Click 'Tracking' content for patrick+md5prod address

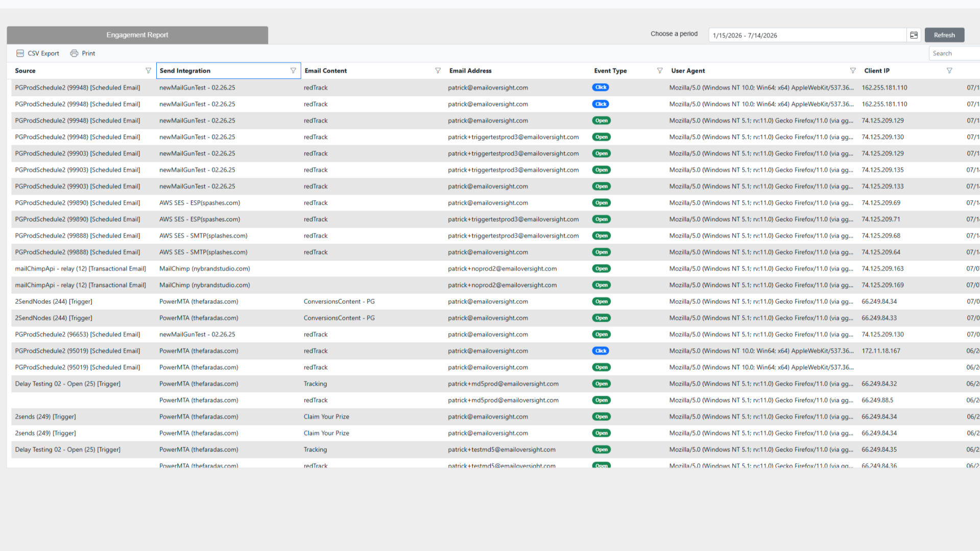coord(315,384)
